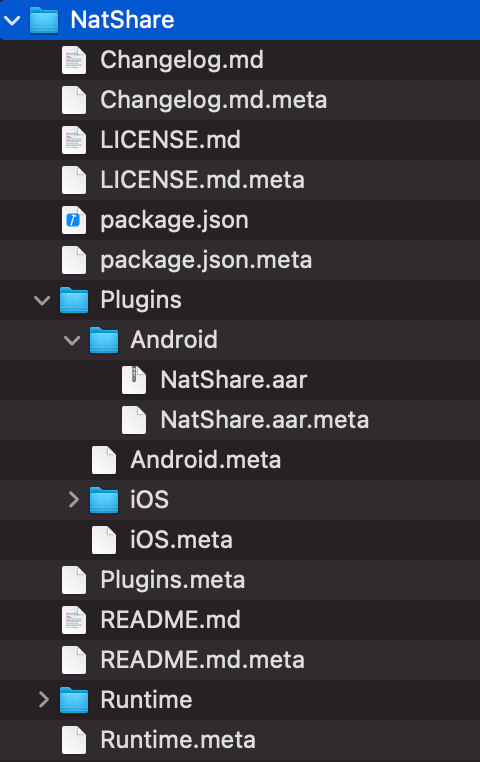Click the NatShare.aar archive file icon
Screen dimensions: 480x762
[134, 380]
